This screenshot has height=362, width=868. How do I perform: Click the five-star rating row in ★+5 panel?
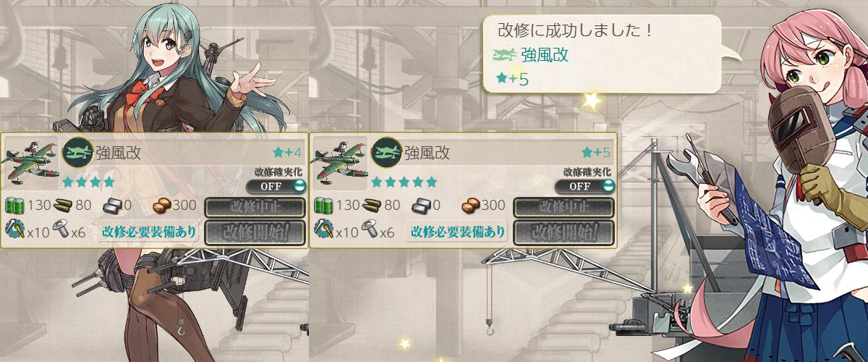404,181
